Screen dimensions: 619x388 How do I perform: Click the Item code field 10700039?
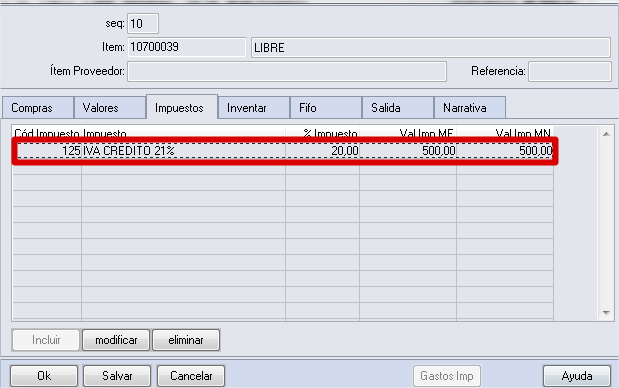[x=186, y=47]
